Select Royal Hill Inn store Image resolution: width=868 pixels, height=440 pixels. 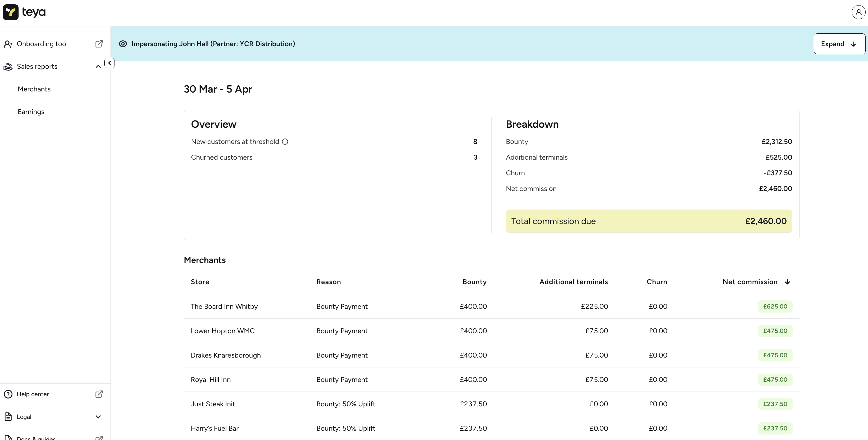point(210,380)
